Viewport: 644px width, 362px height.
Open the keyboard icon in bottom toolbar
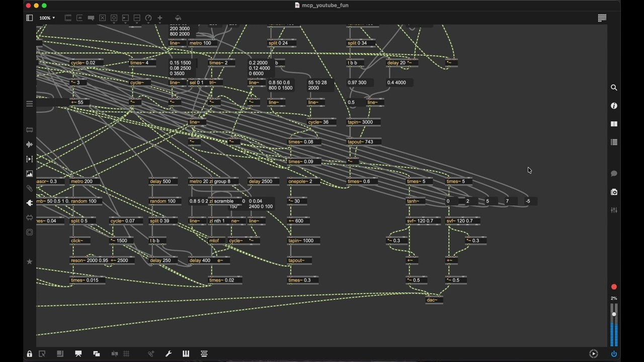(204, 354)
